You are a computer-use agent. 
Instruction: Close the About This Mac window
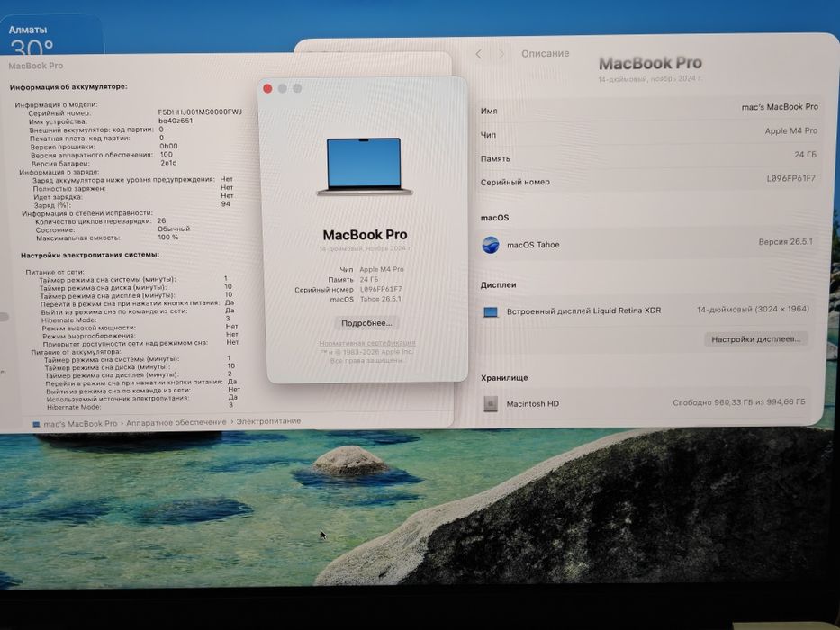click(267, 88)
